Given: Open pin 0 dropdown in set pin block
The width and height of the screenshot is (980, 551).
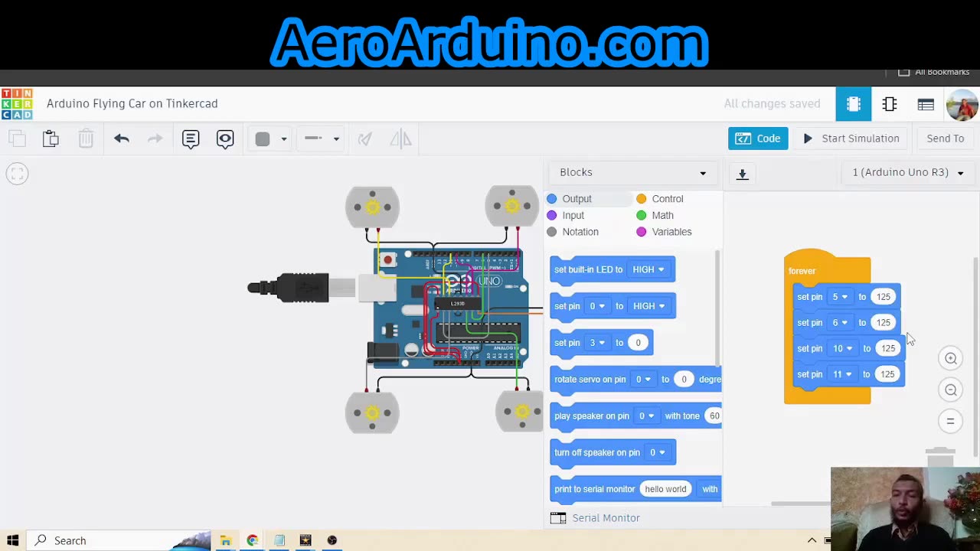Looking at the screenshot, I should coord(597,306).
